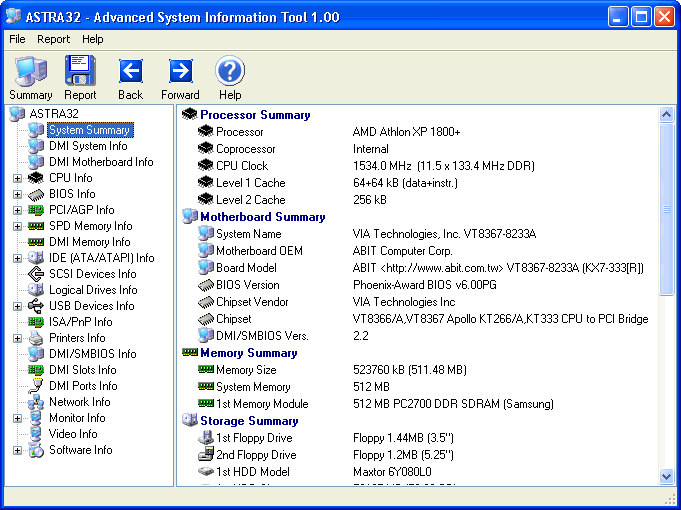Viewport: 681px width, 510px height.
Task: Click the DMI Ports Info icon
Action: click(x=36, y=386)
